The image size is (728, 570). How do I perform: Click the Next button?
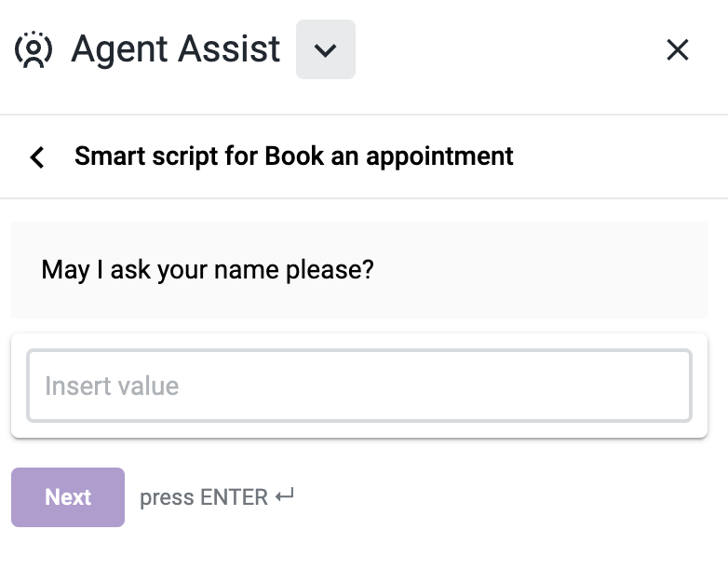point(68,497)
